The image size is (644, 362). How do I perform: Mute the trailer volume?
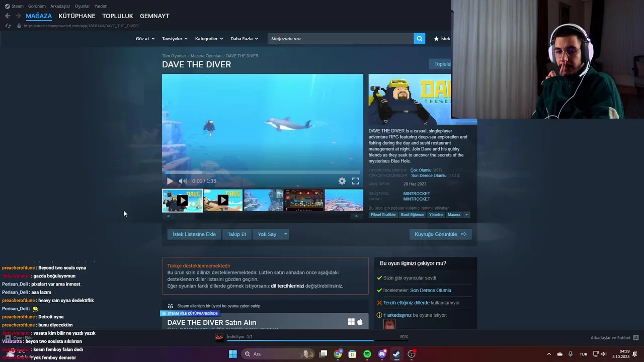(x=183, y=181)
